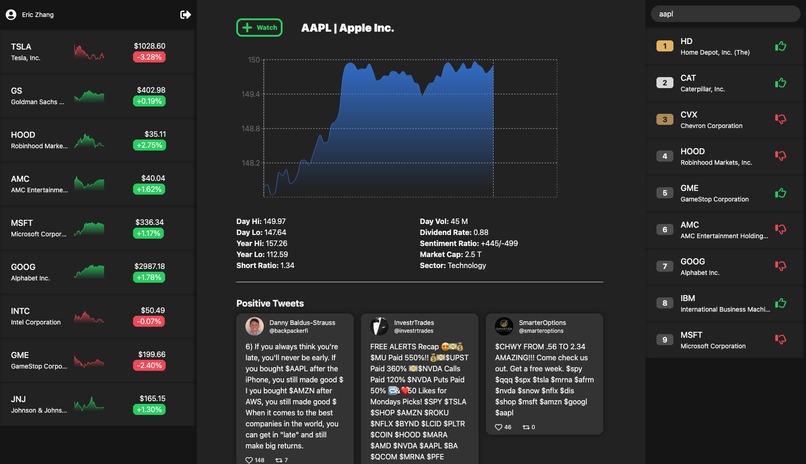Click the +1.30% change badge for JNJ
Image resolution: width=806 pixels, height=464 pixels.
pyautogui.click(x=149, y=410)
